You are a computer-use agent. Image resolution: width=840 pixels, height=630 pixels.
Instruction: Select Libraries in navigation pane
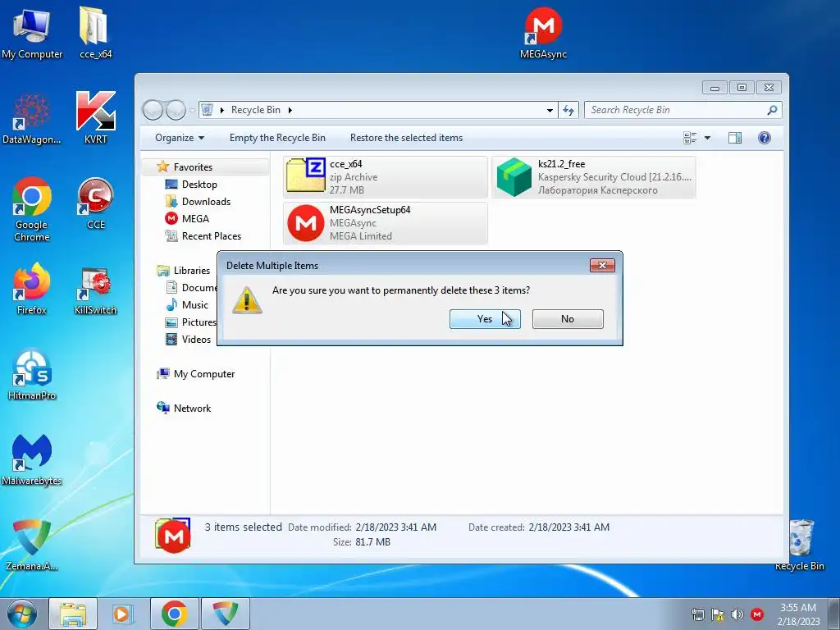coord(192,271)
